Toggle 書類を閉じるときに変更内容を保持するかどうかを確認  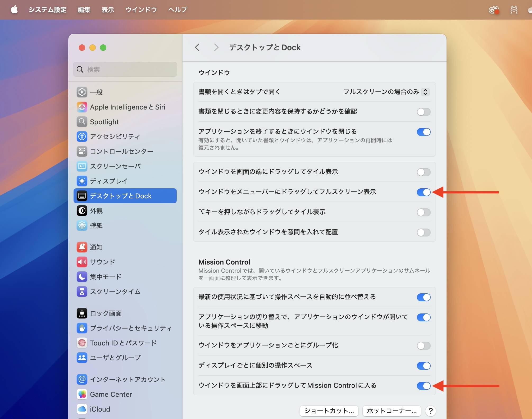(424, 112)
